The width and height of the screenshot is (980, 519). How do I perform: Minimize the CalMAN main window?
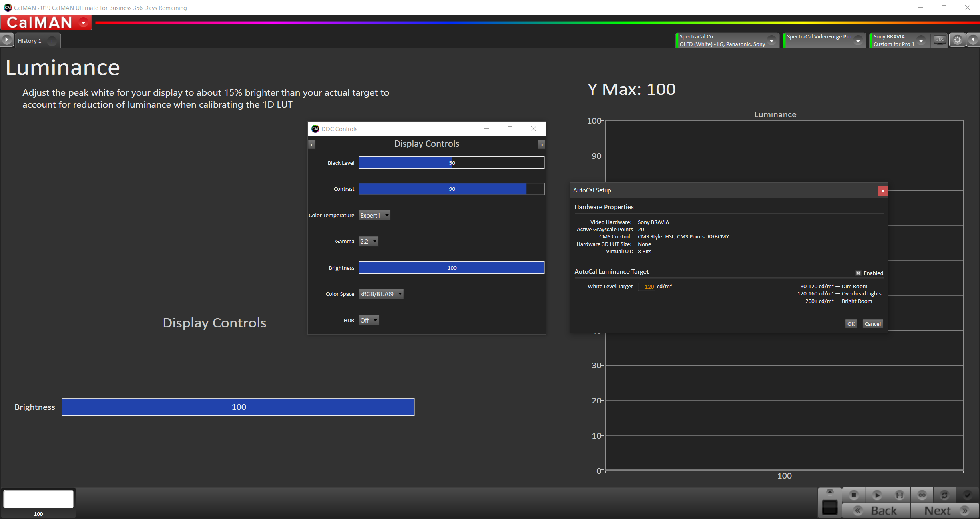point(920,8)
